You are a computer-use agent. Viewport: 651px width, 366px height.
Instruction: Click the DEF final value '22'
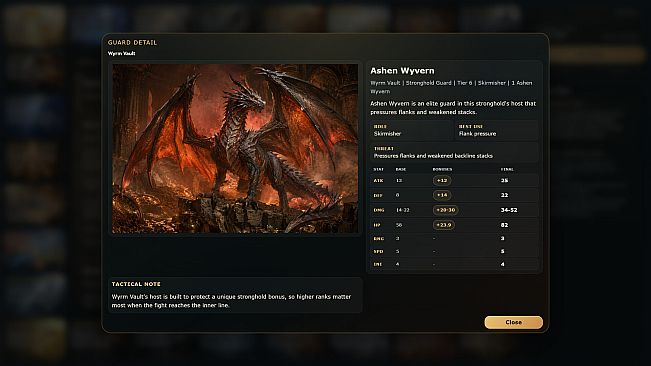tap(504, 195)
